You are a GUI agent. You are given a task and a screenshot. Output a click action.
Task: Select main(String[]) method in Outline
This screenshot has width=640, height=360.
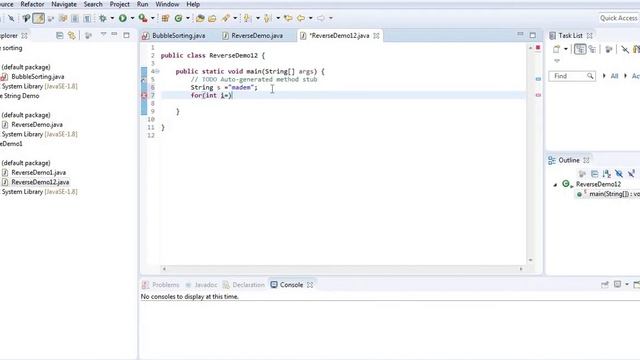pyautogui.click(x=614, y=194)
